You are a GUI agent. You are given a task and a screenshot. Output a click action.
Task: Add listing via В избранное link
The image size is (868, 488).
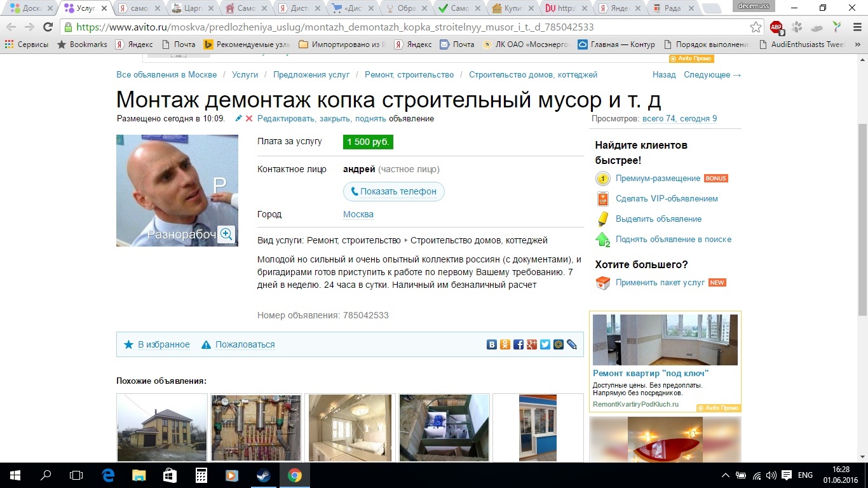pos(164,344)
